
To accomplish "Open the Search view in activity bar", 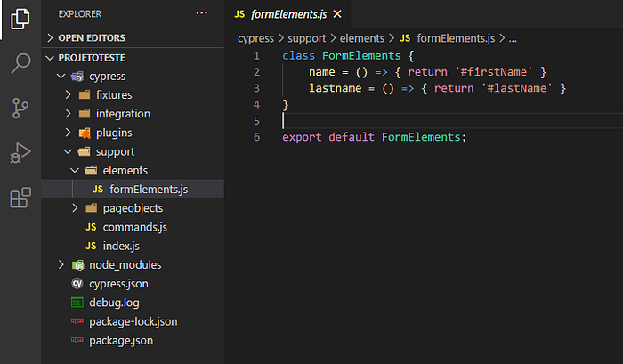I will (x=20, y=63).
